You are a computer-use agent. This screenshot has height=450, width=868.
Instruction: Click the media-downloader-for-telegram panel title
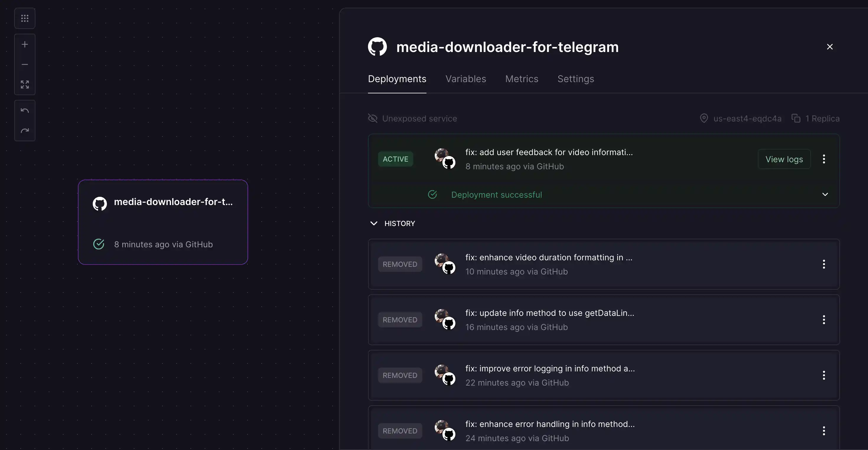tap(507, 47)
